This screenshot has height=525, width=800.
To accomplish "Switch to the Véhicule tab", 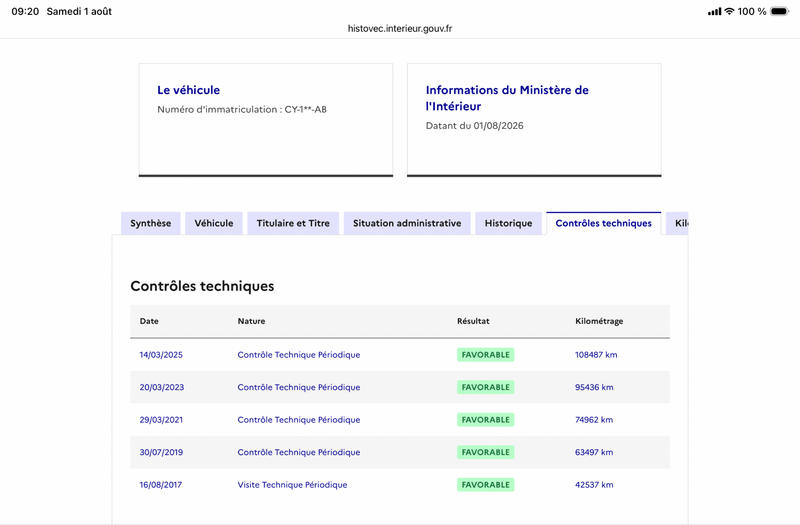I will [x=214, y=223].
